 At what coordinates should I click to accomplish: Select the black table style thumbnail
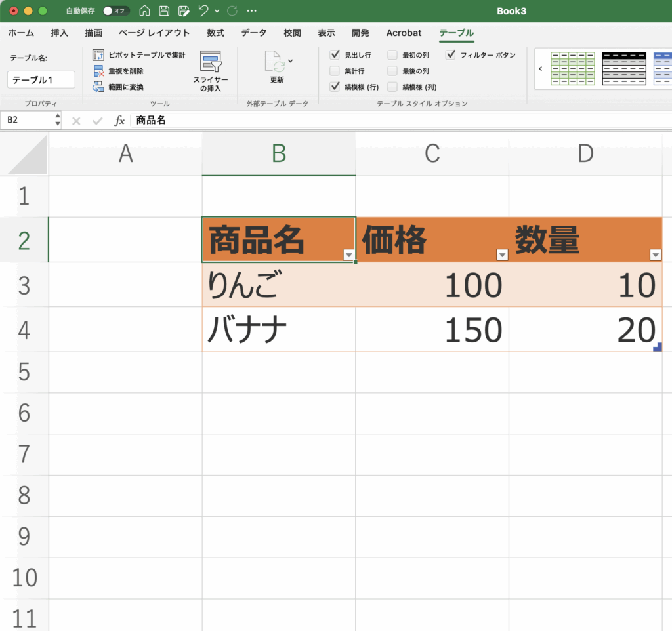[x=624, y=68]
